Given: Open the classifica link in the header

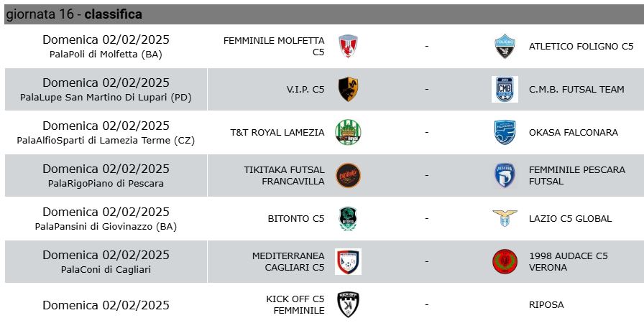Looking at the screenshot, I should (x=114, y=14).
